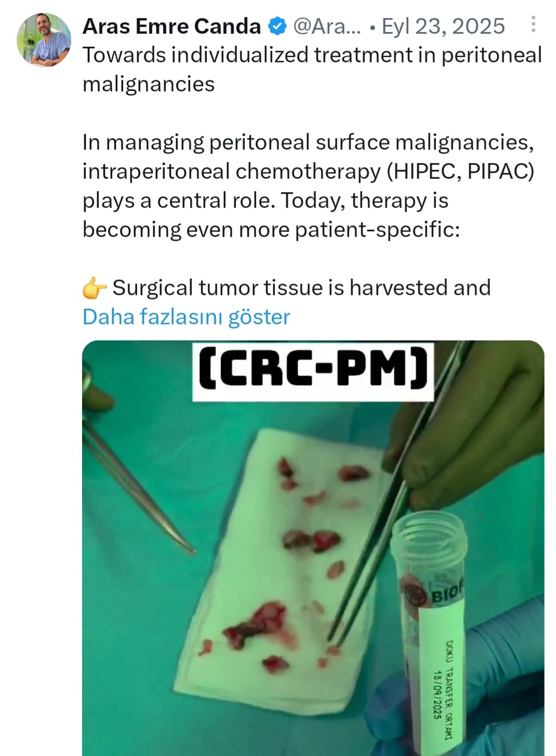Click the blue verified checkmark badge
Screen dimensions: 556x756
coord(277,26)
